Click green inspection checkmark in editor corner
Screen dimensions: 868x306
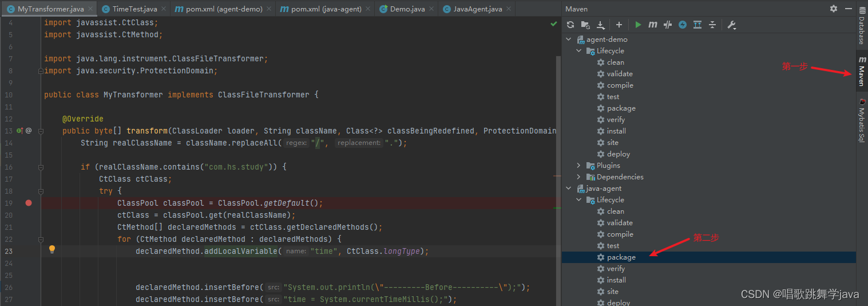553,24
